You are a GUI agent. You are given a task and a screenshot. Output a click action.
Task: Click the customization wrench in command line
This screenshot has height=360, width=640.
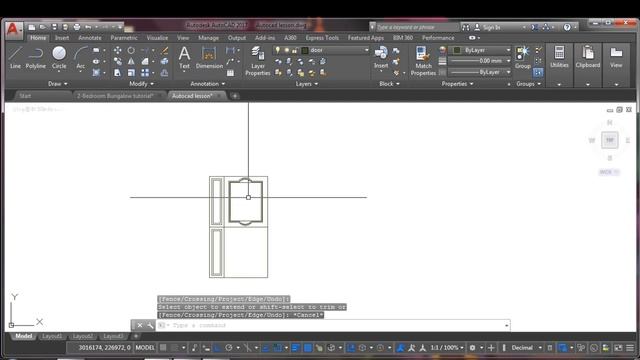(x=150, y=325)
